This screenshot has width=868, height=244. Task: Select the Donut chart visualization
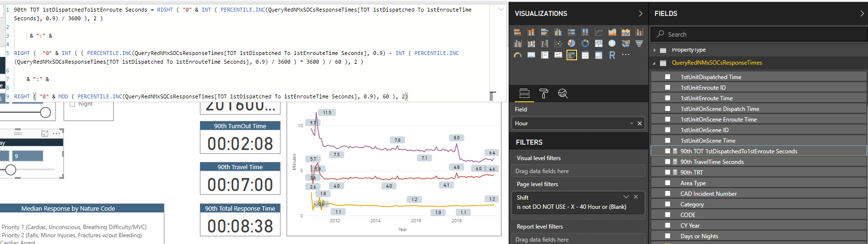(x=585, y=43)
